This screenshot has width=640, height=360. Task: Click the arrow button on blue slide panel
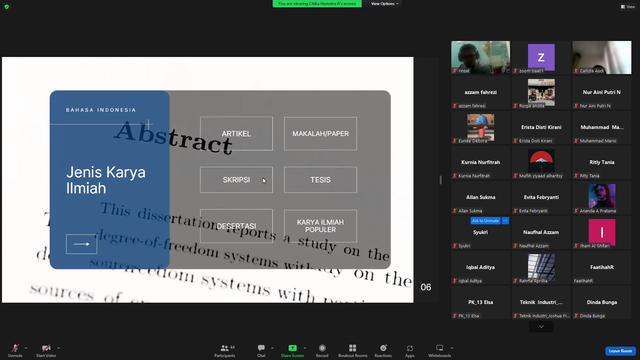pyautogui.click(x=82, y=244)
